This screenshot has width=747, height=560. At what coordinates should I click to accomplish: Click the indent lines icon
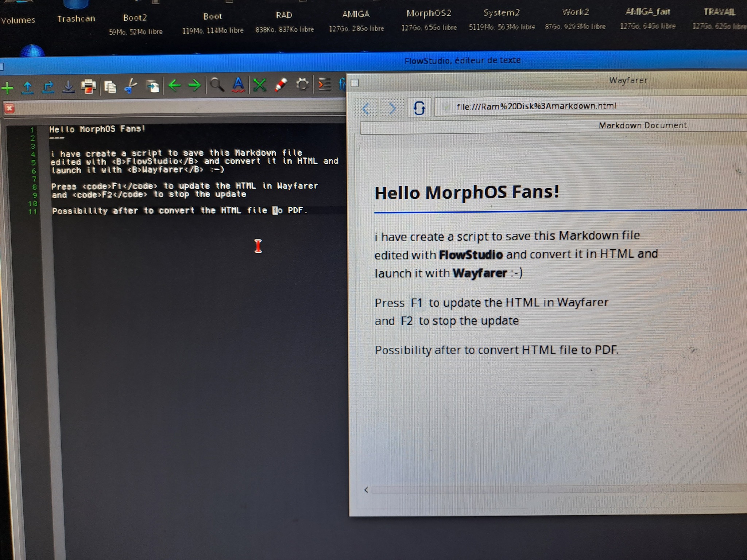pyautogui.click(x=324, y=85)
